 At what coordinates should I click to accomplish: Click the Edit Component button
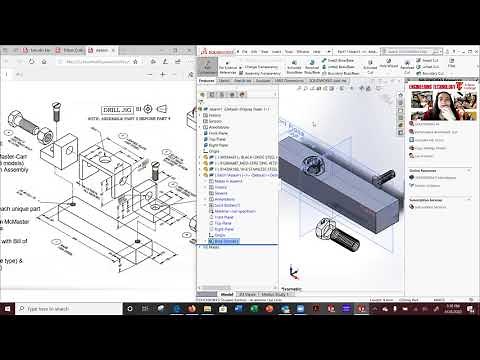point(208,67)
